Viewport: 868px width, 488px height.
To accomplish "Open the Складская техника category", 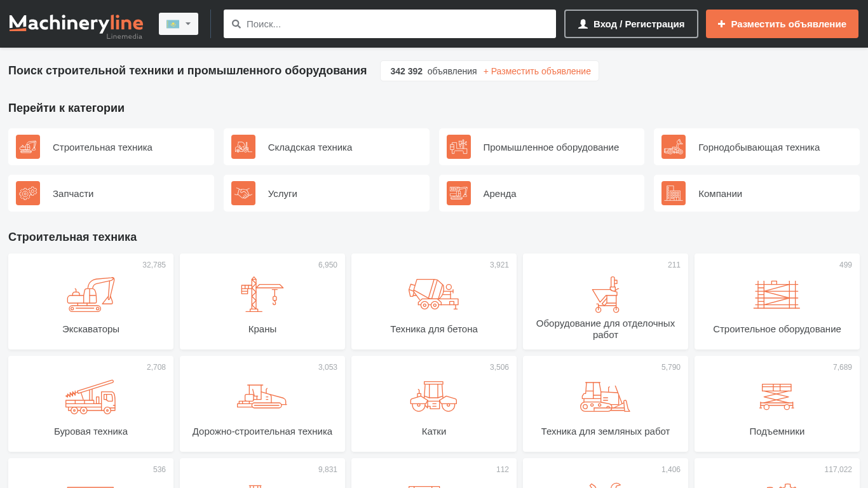I will click(x=309, y=147).
